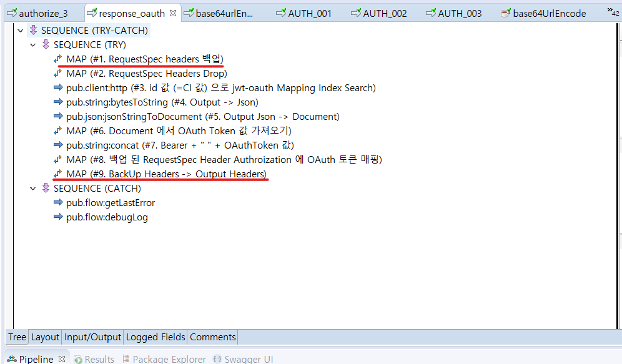Select pub.json:jsonStringToDocument step

coord(202,117)
